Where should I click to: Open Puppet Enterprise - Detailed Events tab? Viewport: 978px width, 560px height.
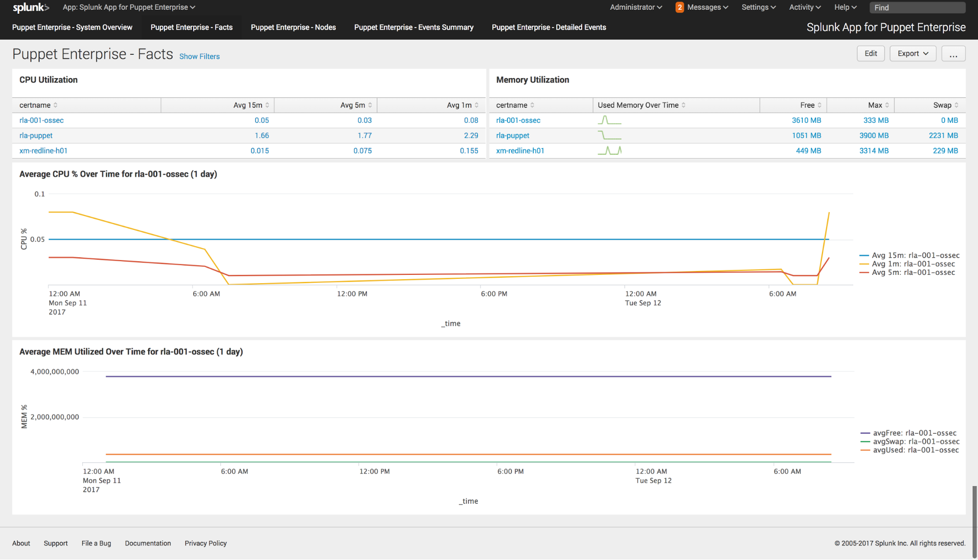[548, 27]
